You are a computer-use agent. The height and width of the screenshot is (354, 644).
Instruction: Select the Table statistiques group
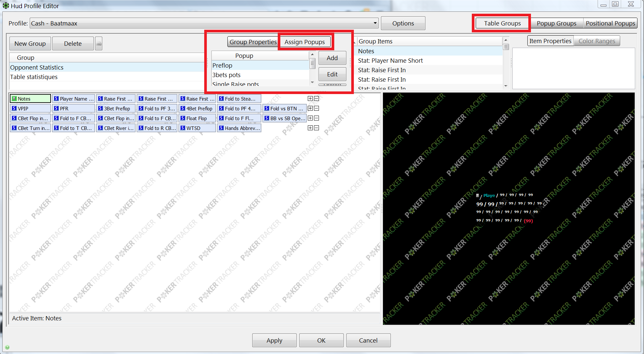coord(107,77)
